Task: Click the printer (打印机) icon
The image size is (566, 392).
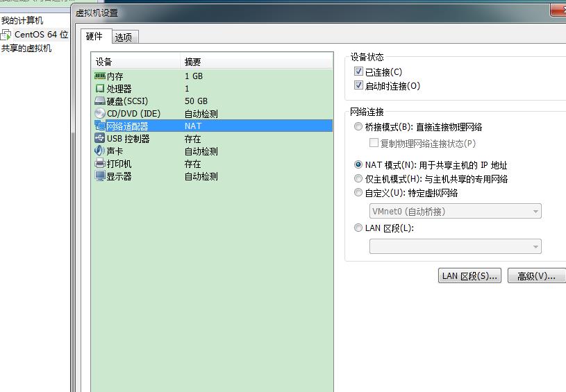Action: pyautogui.click(x=99, y=163)
